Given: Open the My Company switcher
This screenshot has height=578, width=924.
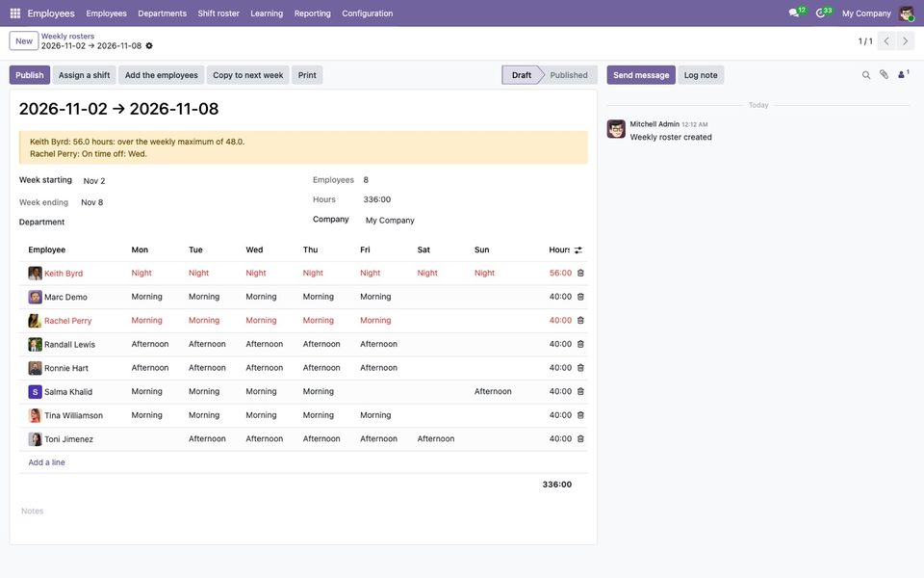Looking at the screenshot, I should point(866,13).
